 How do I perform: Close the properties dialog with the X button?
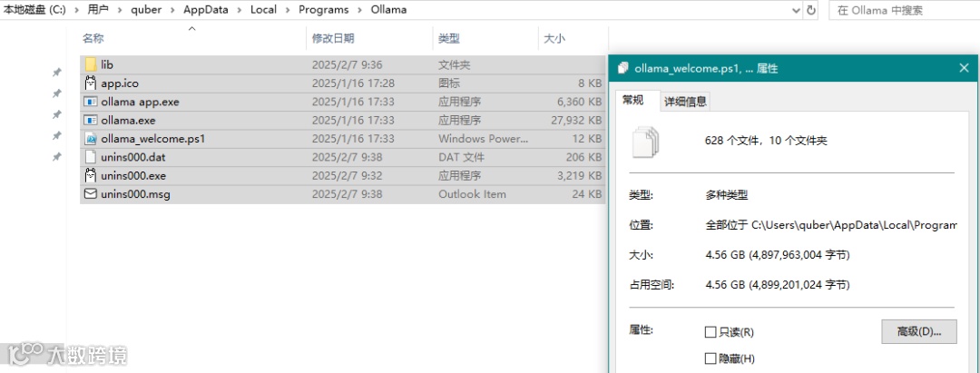pyautogui.click(x=964, y=68)
